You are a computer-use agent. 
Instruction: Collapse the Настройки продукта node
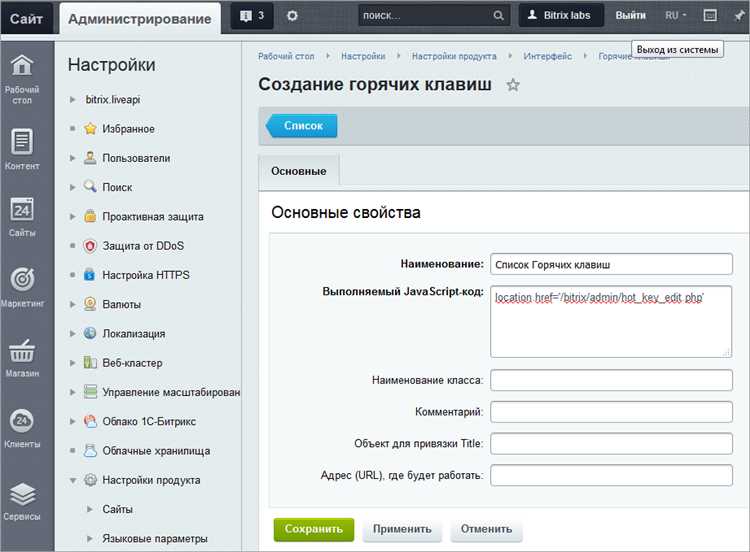(73, 480)
